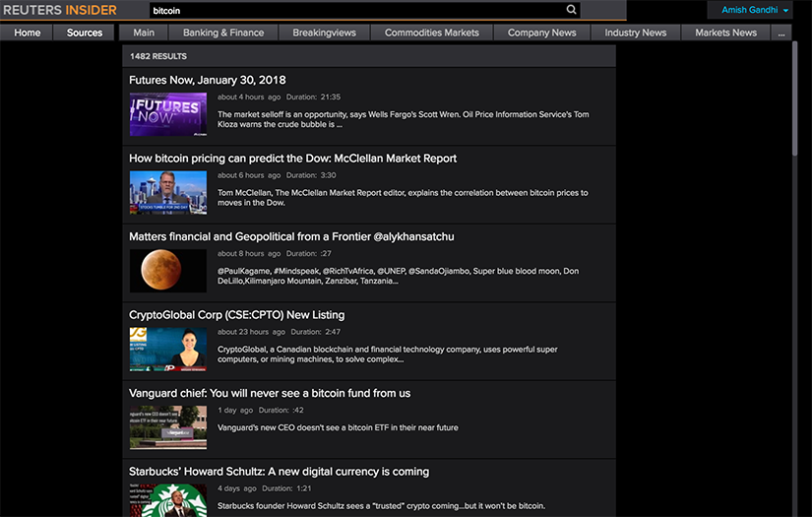Go to the Home tab
The image size is (812, 517).
pyautogui.click(x=27, y=32)
